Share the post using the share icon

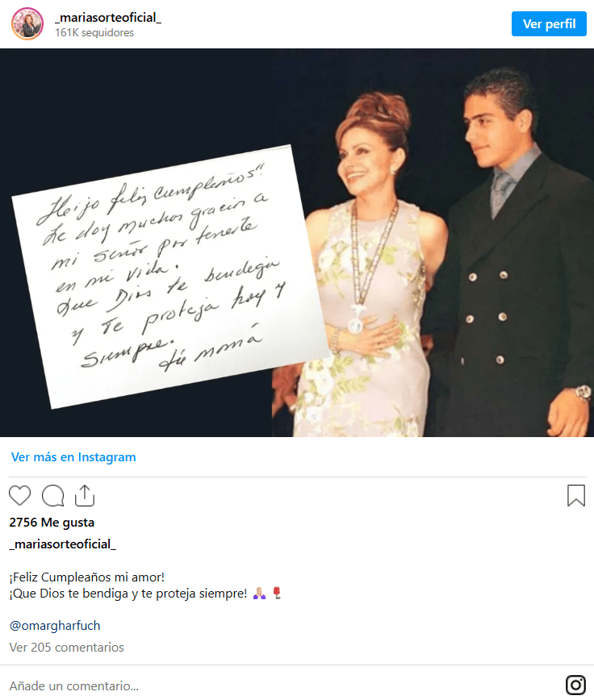85,495
